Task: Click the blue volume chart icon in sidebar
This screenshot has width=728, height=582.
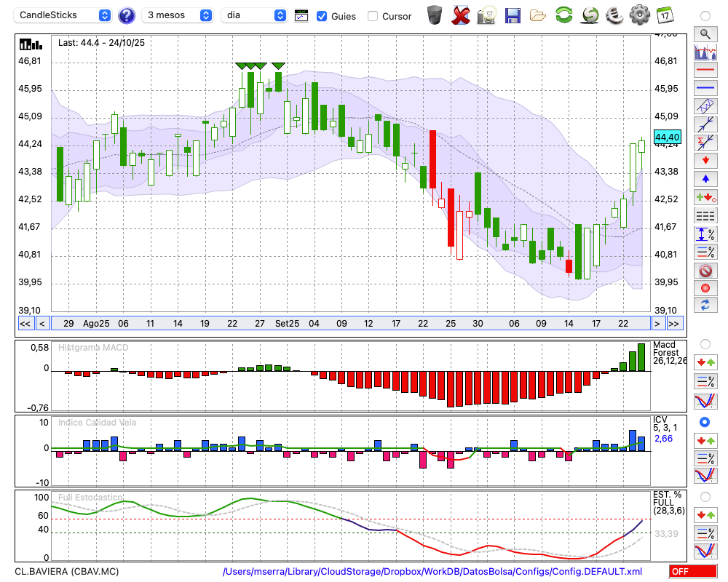Action: pyautogui.click(x=705, y=52)
